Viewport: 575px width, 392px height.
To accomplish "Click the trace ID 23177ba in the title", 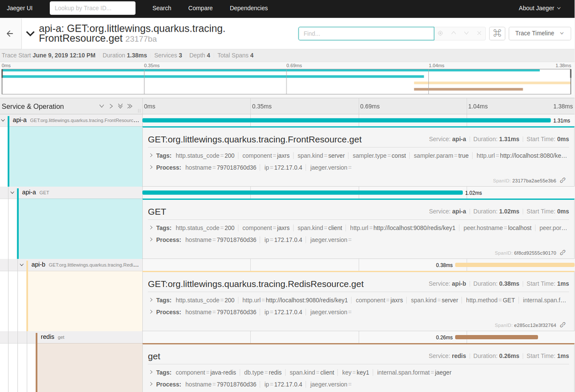I will coord(141,39).
